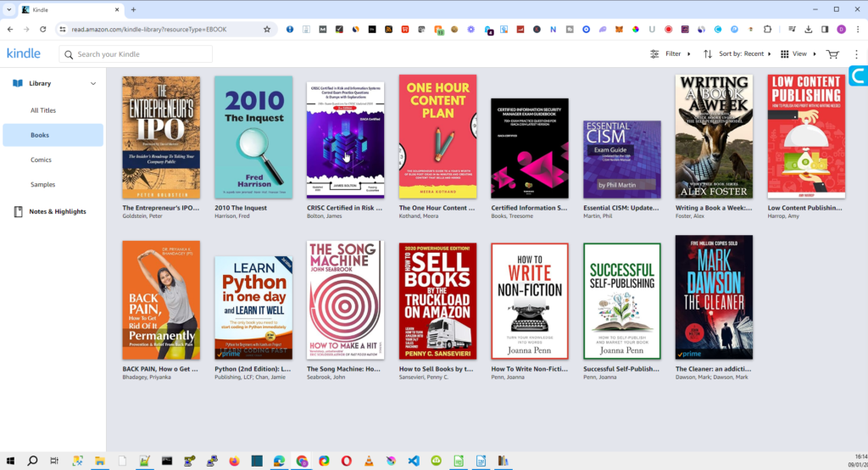
Task: Click the title 'The Song Machine: Ho...'
Action: click(343, 369)
